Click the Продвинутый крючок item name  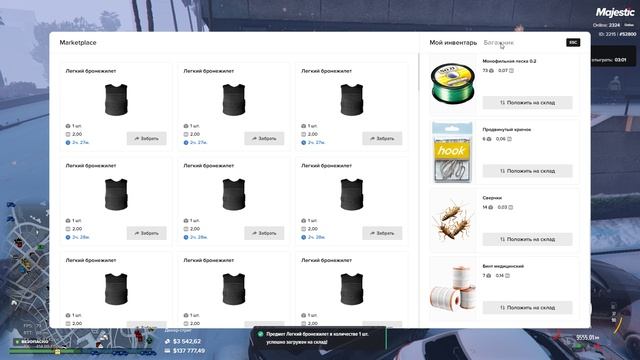(507, 129)
